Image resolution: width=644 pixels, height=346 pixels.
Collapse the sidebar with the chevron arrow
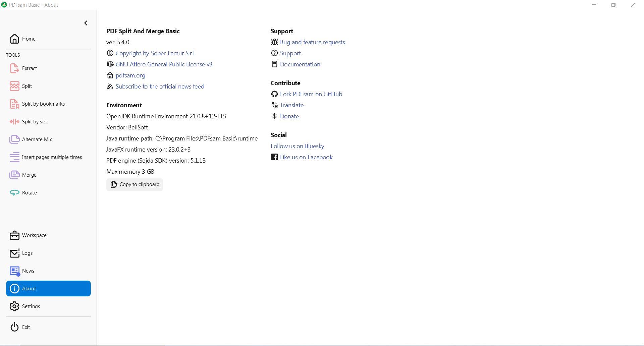coord(86,23)
